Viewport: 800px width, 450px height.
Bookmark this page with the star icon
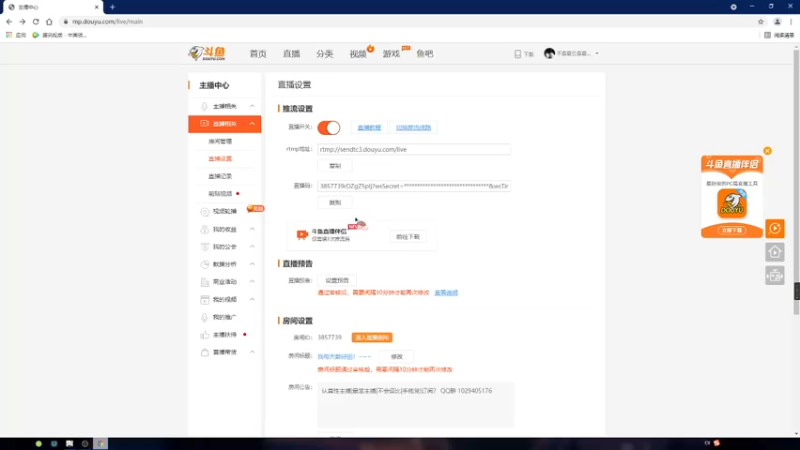(761, 21)
